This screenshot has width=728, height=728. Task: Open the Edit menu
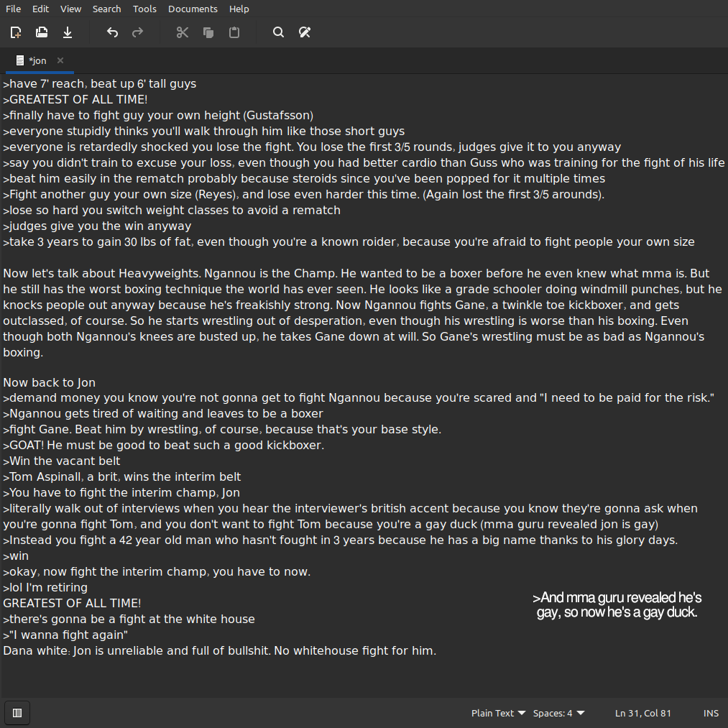(40, 9)
